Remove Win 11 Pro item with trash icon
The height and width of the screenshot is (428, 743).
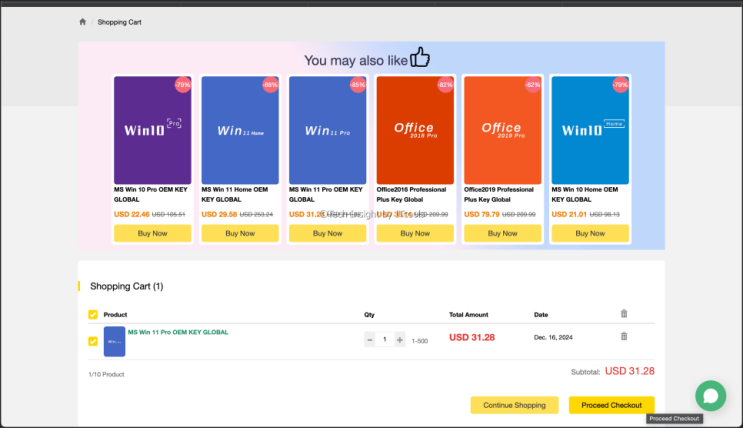(x=624, y=337)
